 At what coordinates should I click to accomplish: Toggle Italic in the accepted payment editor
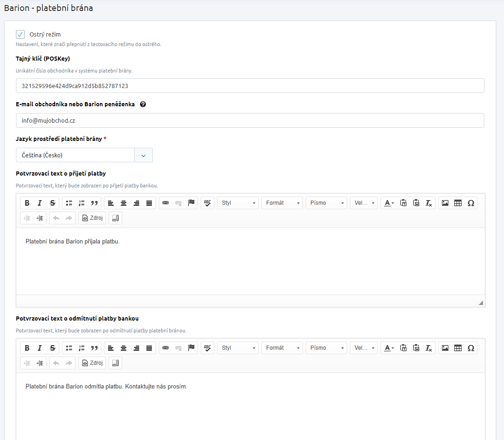pyautogui.click(x=40, y=203)
